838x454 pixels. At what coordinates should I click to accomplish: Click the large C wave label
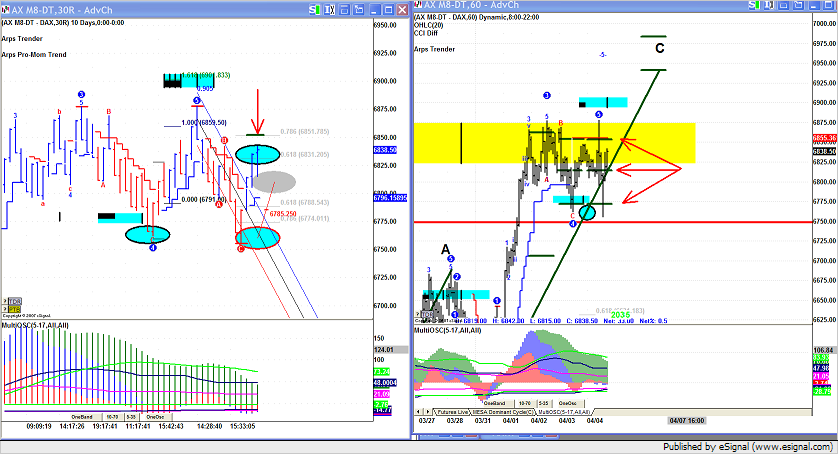click(659, 48)
